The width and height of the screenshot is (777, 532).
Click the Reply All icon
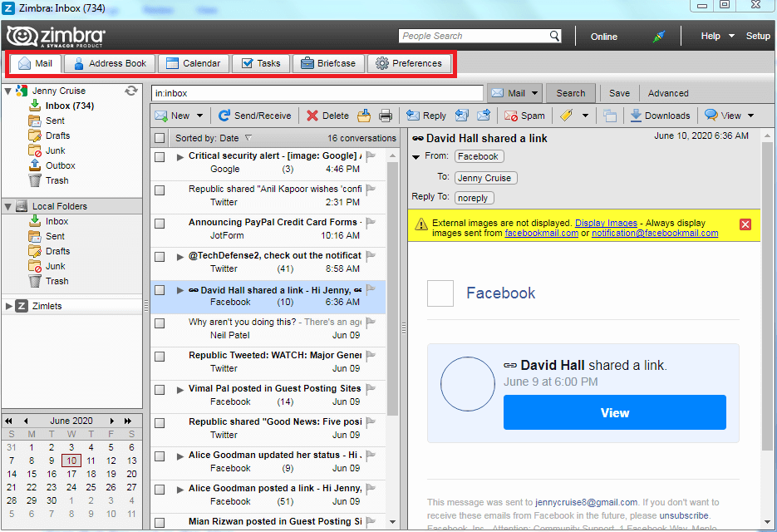(461, 116)
